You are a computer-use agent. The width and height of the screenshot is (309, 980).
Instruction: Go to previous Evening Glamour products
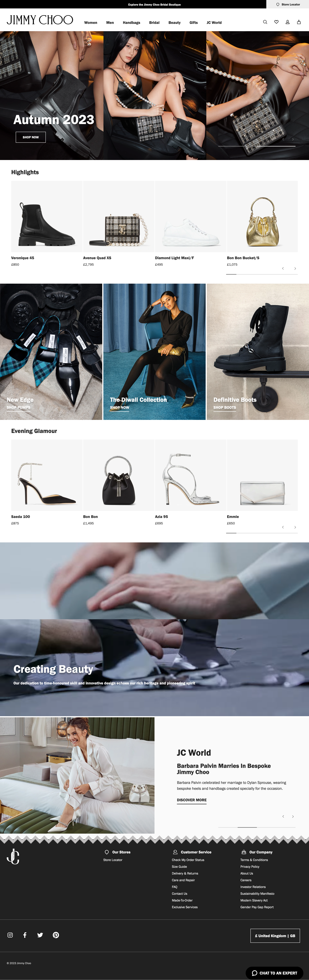point(283,527)
